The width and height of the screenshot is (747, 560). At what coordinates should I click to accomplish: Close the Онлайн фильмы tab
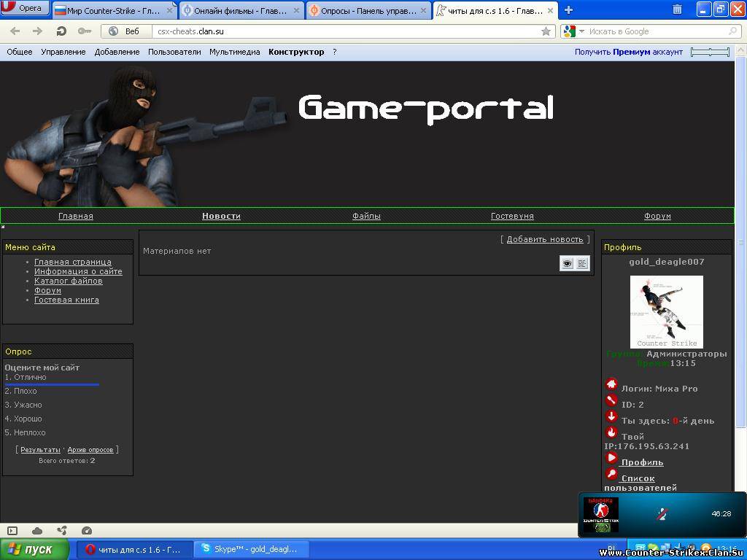click(x=296, y=10)
